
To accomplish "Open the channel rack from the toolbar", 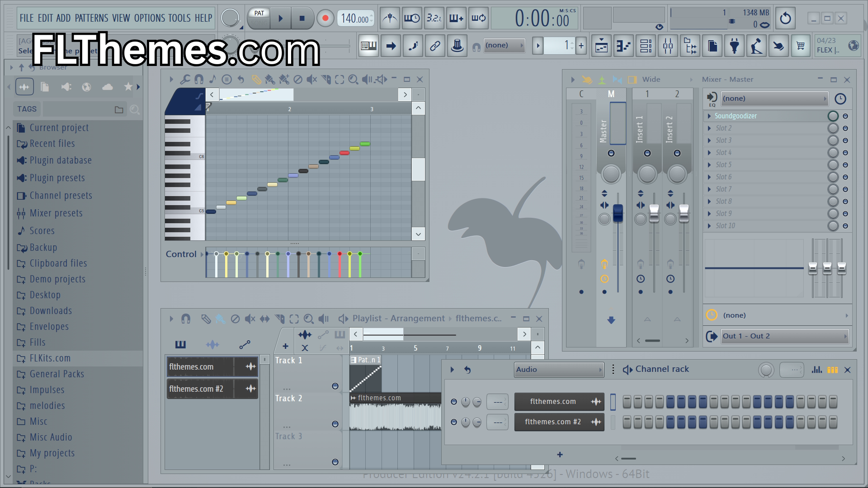I will point(646,46).
